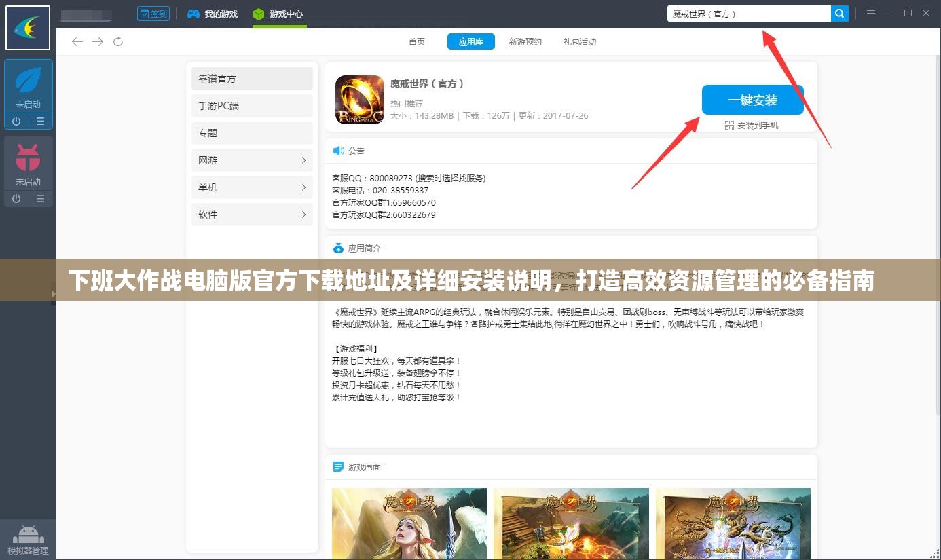941x560 pixels.
Task: Open the second game screenshot thumbnail
Action: pos(571,523)
